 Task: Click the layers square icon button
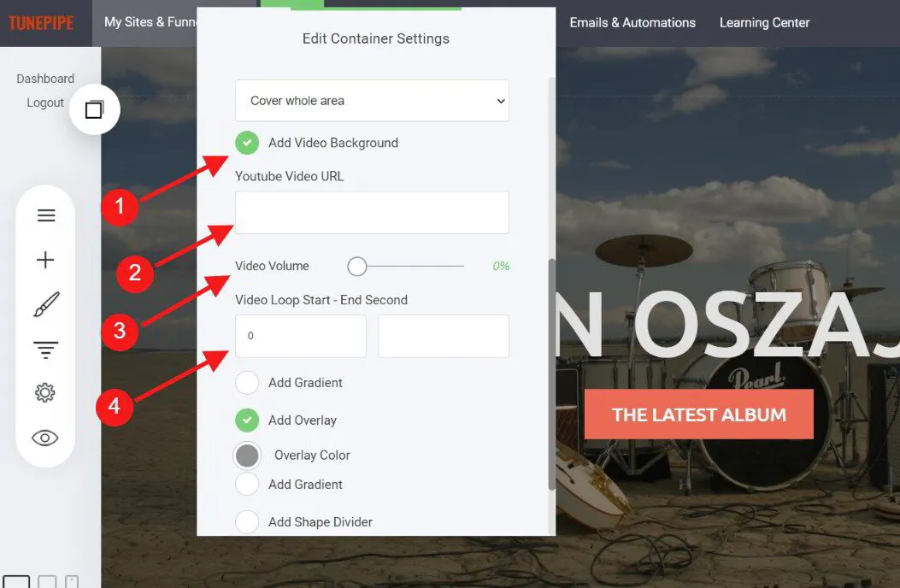coord(95,109)
